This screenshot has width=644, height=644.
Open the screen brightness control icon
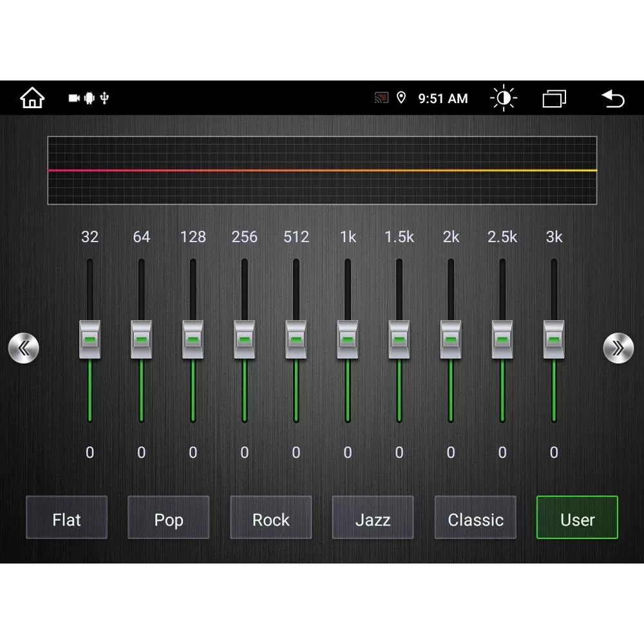(x=503, y=98)
